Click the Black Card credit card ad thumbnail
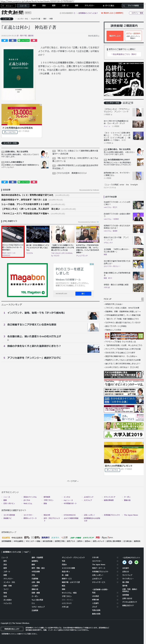Viewport: 146px width, 644px height. pos(13,234)
